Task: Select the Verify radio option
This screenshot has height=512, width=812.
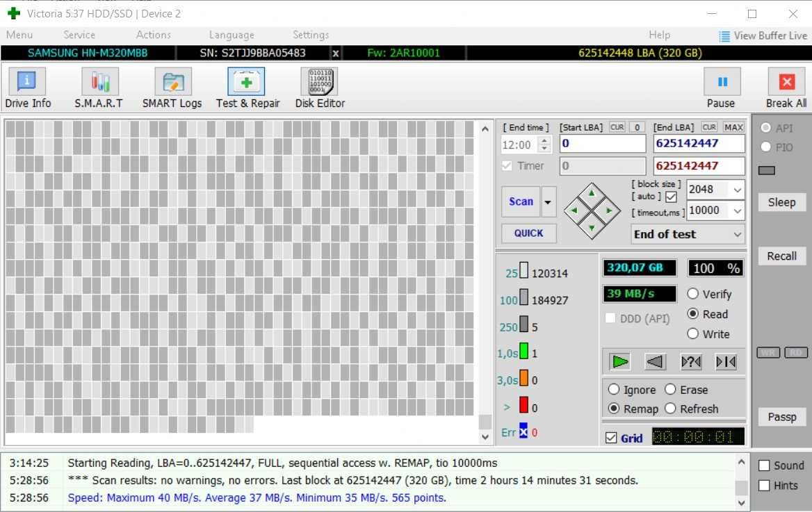Action: coord(693,294)
